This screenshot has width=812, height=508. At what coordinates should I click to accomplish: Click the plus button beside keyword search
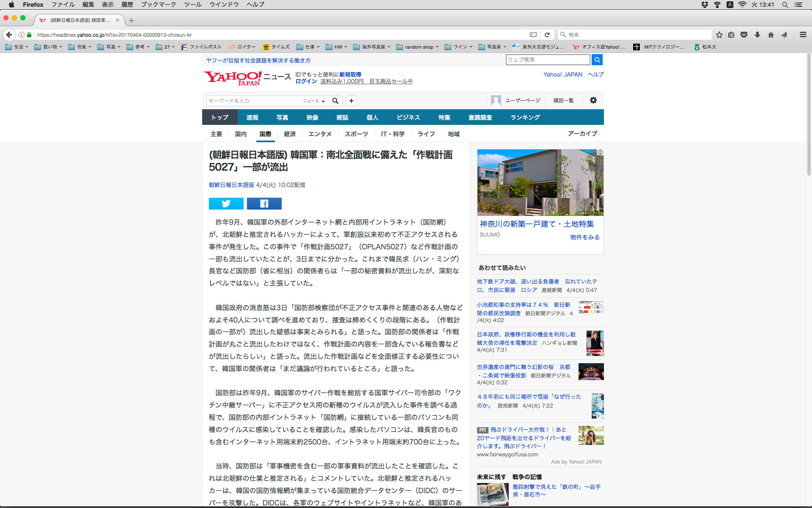[x=351, y=101]
